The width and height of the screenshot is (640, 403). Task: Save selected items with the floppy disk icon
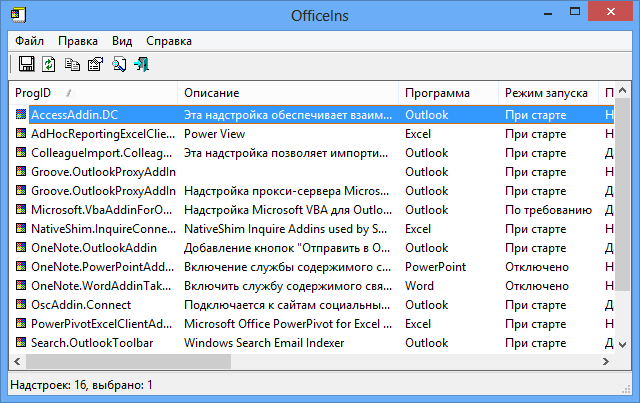(x=27, y=64)
